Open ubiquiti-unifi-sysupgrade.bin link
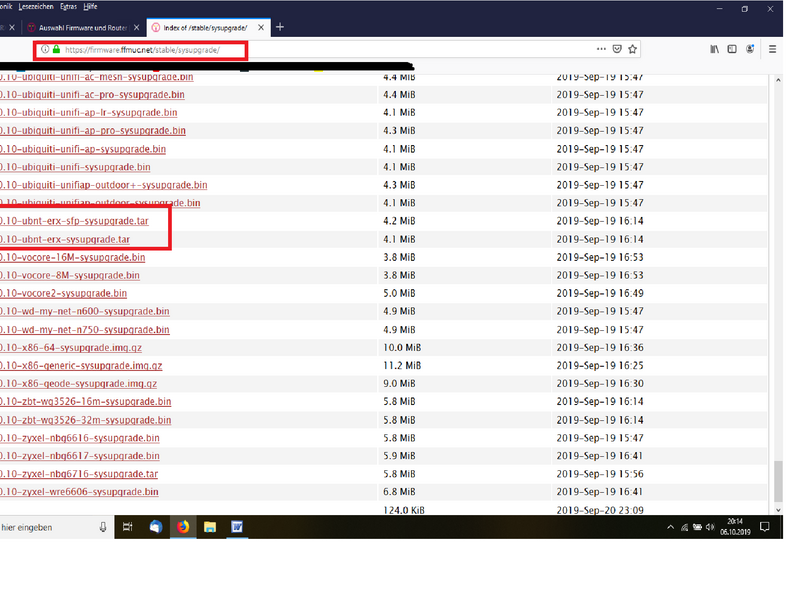The height and width of the screenshot is (600, 800). coord(75,167)
